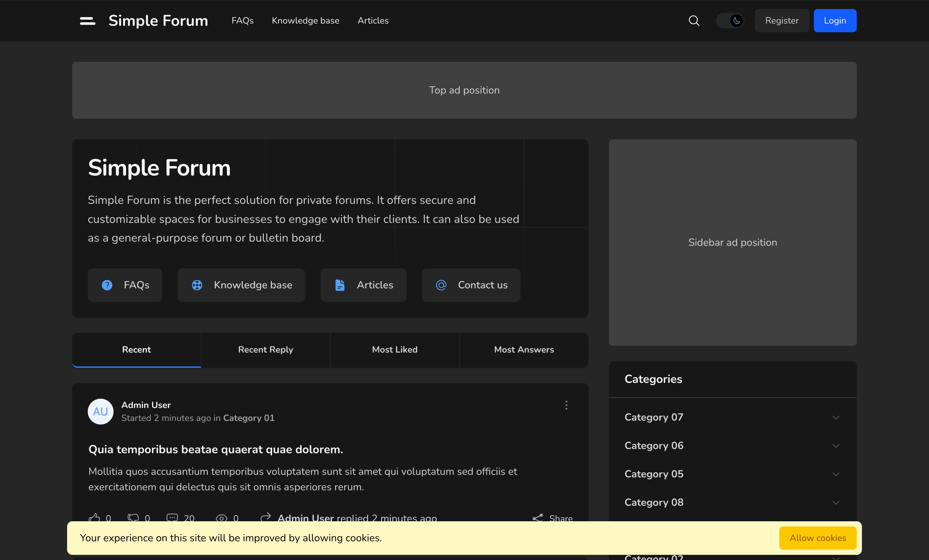Open the Category 01 link in post
929x560 pixels.
pos(249,418)
